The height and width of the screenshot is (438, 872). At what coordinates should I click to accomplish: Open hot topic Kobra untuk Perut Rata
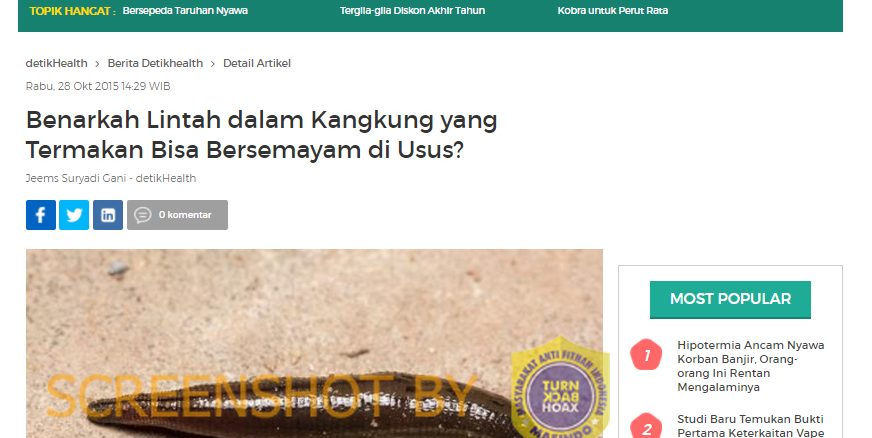(613, 11)
